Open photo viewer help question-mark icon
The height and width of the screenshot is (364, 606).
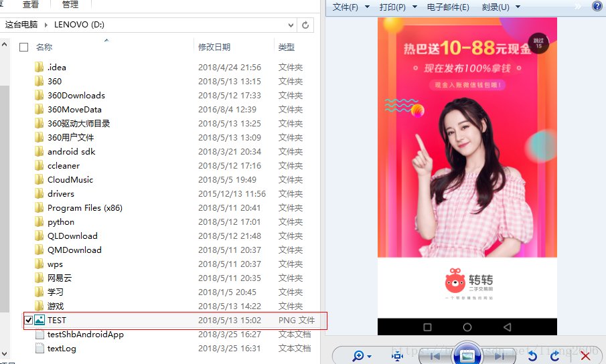[597, 6]
